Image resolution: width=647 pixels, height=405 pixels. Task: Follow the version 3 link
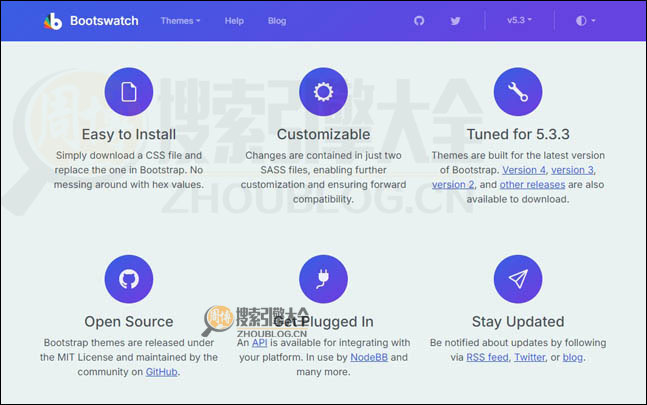[x=572, y=170]
